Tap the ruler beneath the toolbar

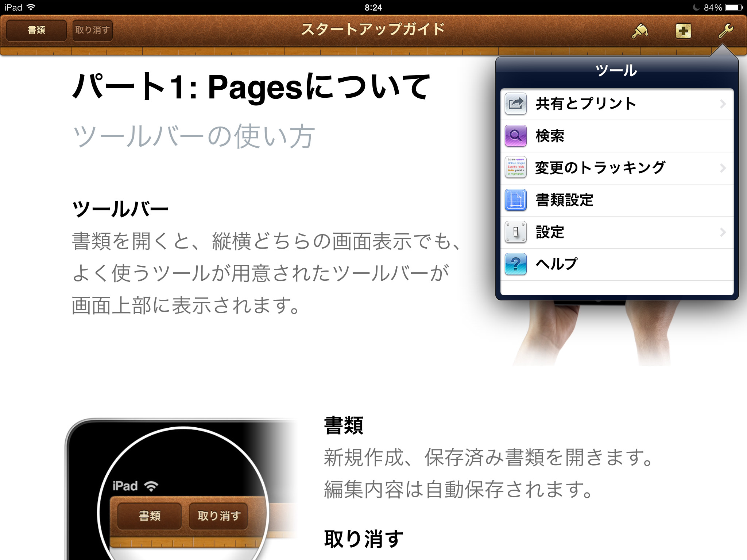point(373,51)
